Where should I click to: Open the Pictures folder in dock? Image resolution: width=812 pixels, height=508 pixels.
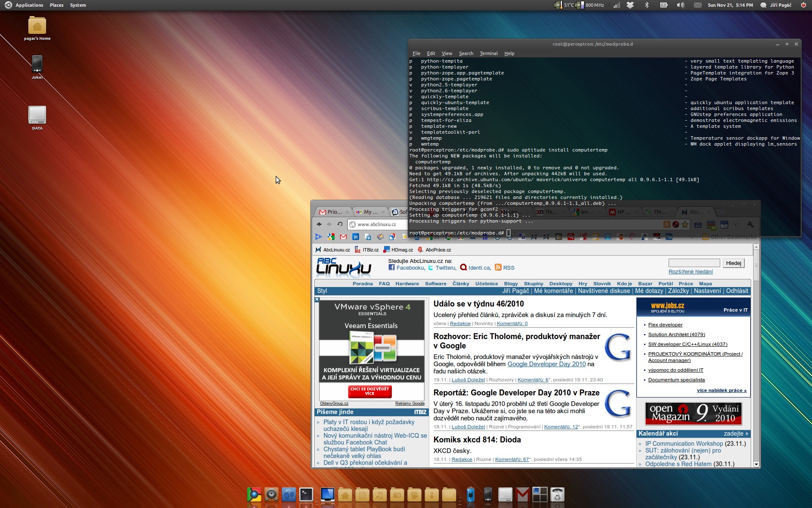click(x=397, y=494)
